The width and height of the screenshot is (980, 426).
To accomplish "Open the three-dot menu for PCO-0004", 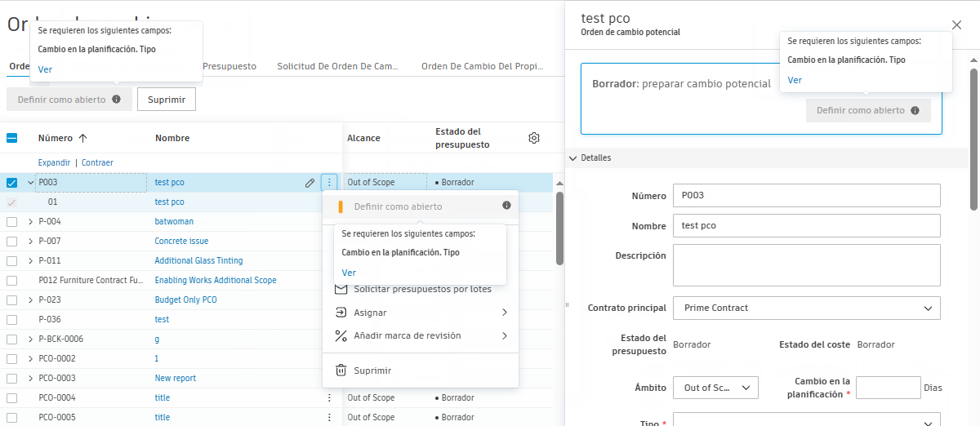I will (329, 398).
